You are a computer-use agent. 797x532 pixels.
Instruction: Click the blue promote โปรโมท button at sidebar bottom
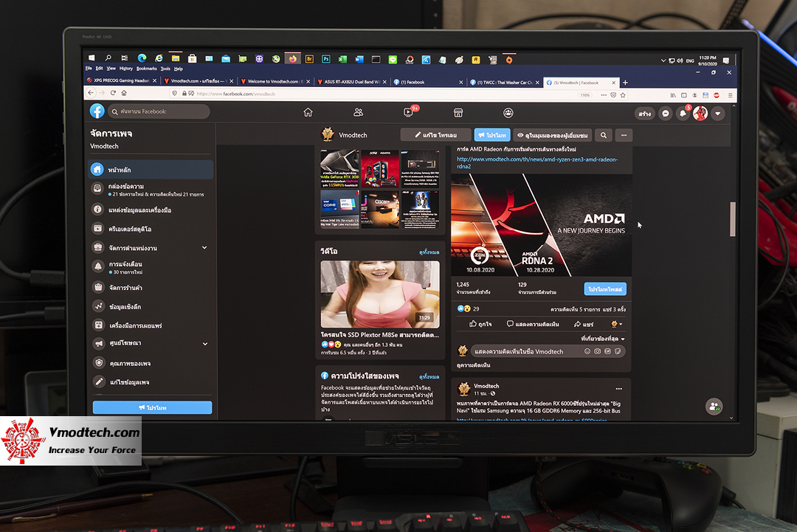click(153, 407)
